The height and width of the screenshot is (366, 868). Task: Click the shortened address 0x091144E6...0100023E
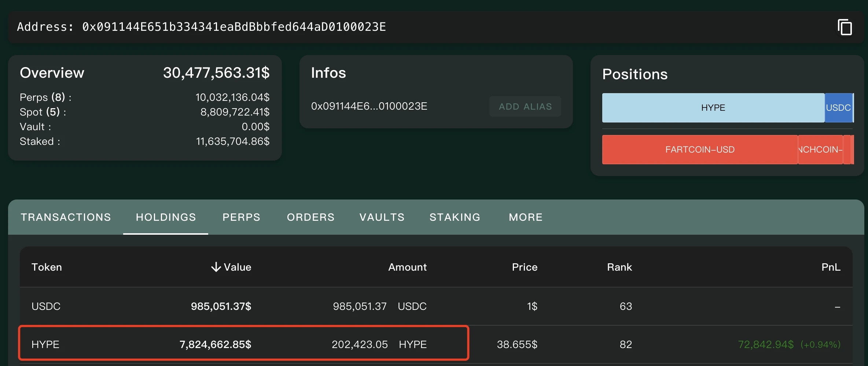pos(369,106)
